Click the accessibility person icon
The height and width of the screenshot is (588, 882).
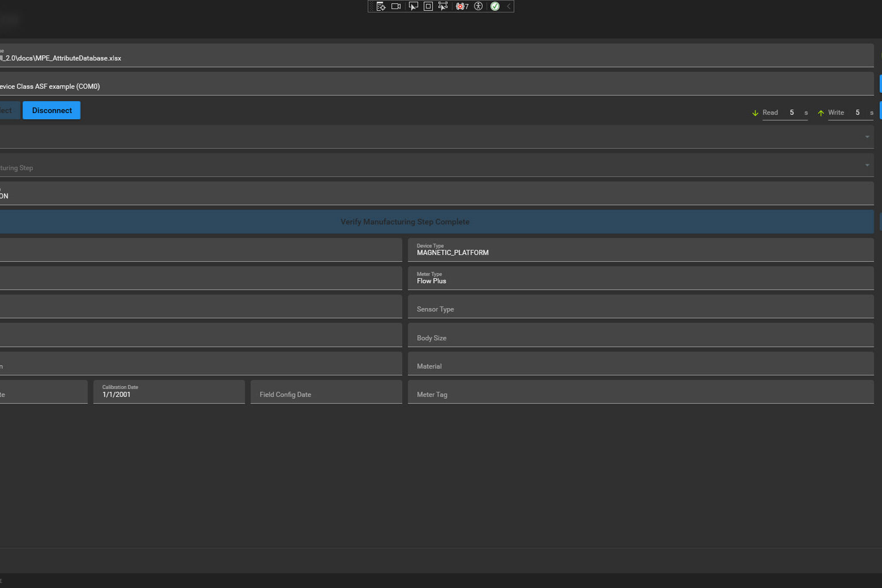pyautogui.click(x=478, y=6)
